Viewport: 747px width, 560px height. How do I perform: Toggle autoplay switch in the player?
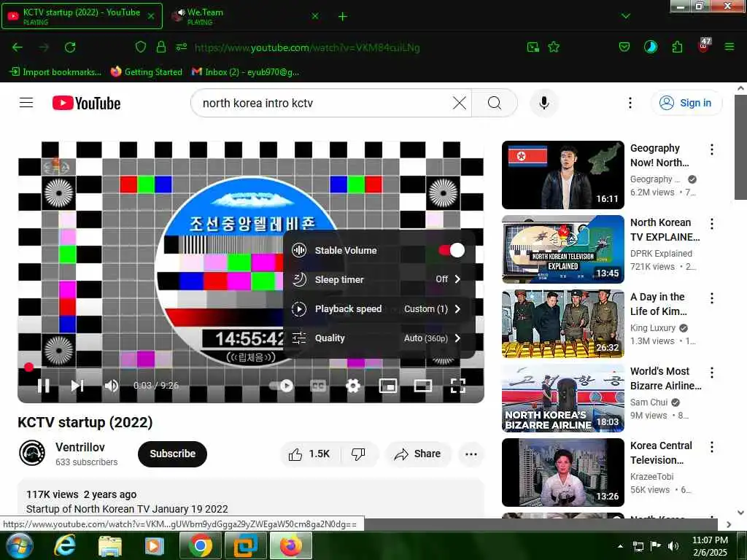pyautogui.click(x=281, y=386)
